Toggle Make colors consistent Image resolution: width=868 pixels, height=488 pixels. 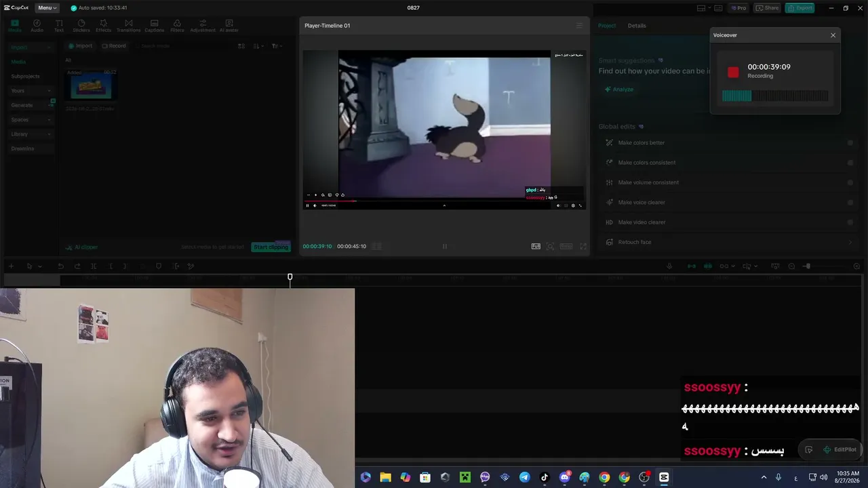(x=850, y=163)
